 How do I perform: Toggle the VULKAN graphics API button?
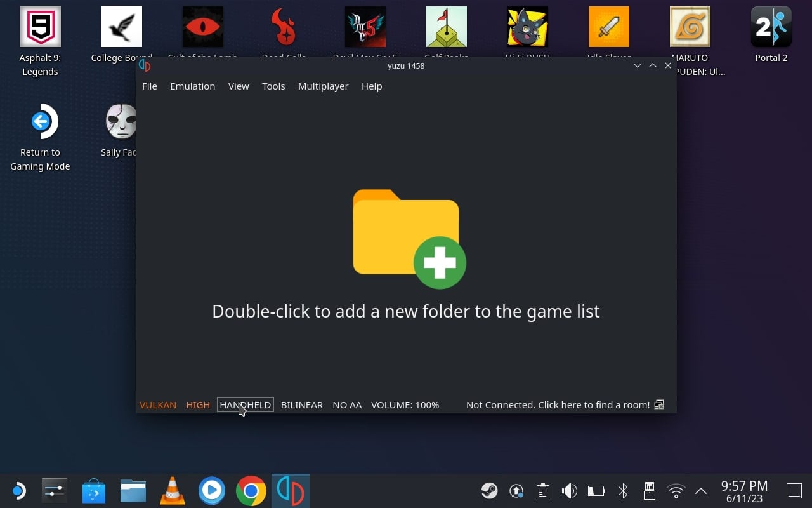point(158,404)
